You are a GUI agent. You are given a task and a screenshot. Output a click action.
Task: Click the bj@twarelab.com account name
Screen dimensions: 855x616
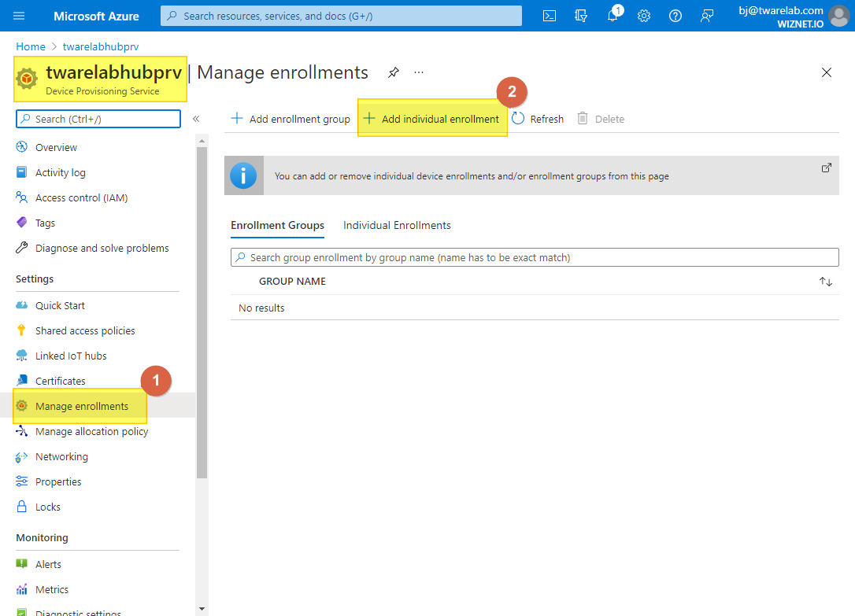coord(781,10)
